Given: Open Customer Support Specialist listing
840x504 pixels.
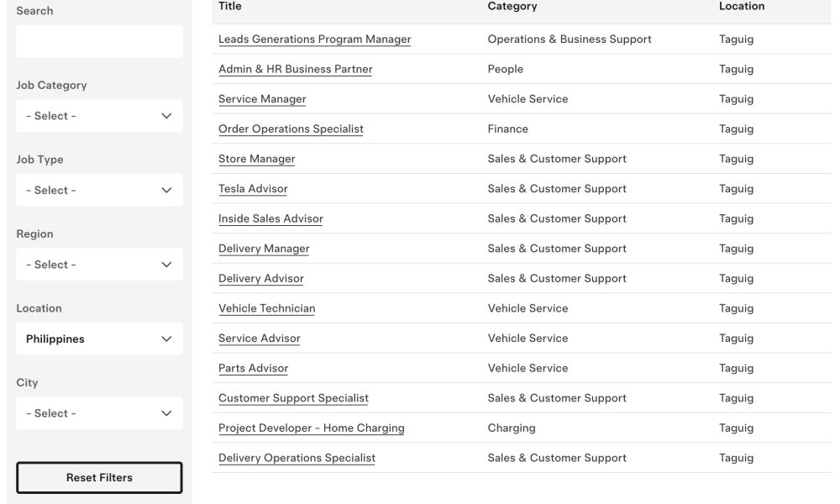Looking at the screenshot, I should point(293,398).
